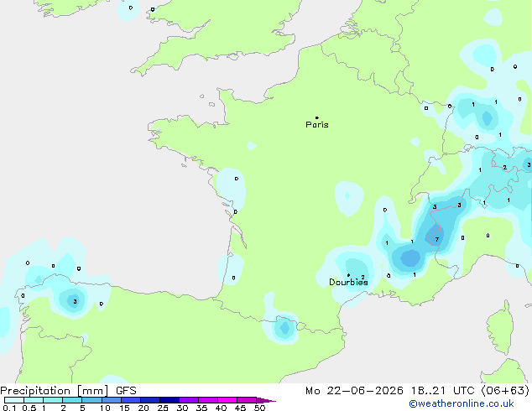Select the 25–30 dark navy legend swatch
The image size is (532, 411).
point(170,400)
